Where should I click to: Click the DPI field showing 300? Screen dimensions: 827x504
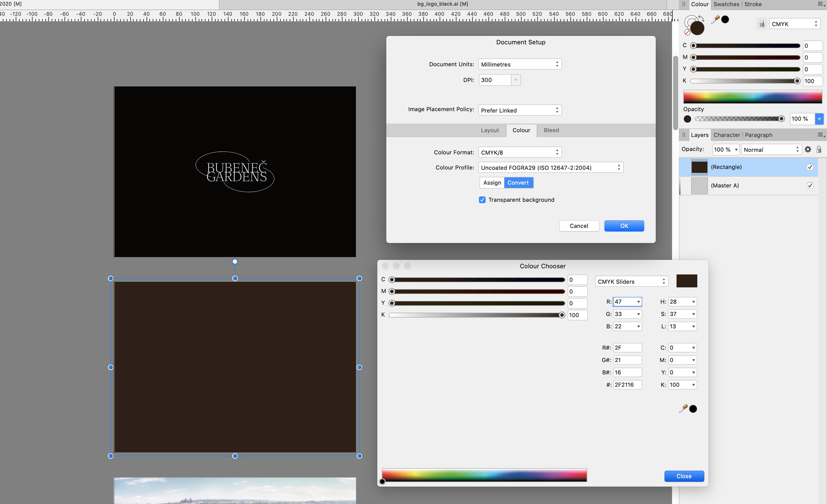[x=495, y=80]
